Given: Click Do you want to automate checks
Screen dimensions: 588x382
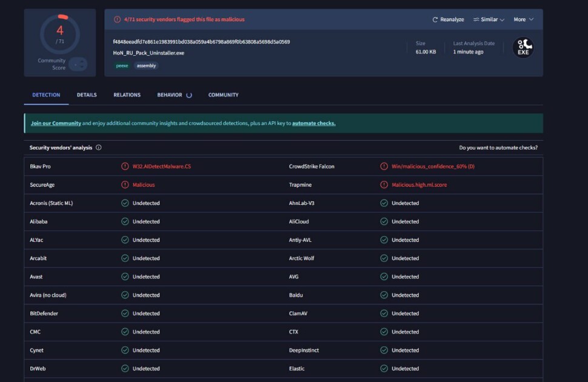Looking at the screenshot, I should (498, 148).
